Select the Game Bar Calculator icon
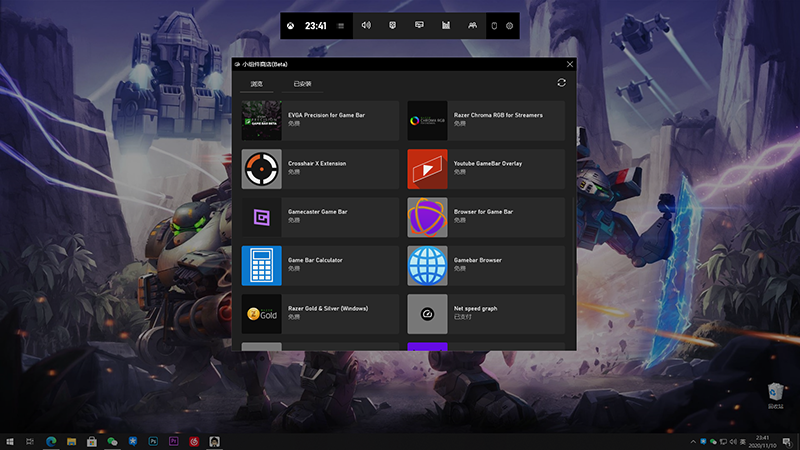Screen dimensions: 800x450 pos(262,266)
